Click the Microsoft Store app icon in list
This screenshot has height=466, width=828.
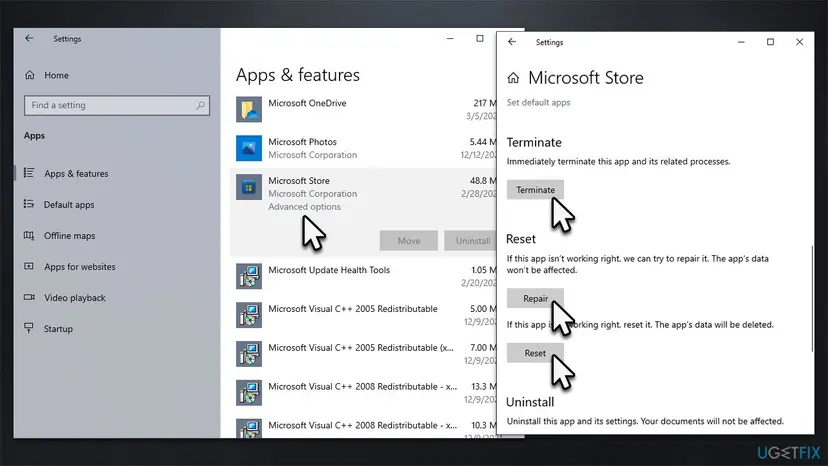pyautogui.click(x=249, y=187)
